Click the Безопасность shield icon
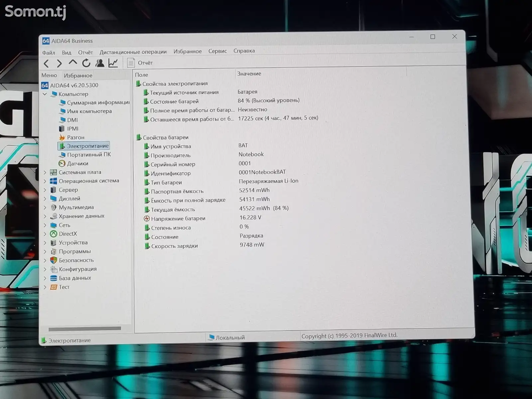Screen dimensions: 532x399 54,260
